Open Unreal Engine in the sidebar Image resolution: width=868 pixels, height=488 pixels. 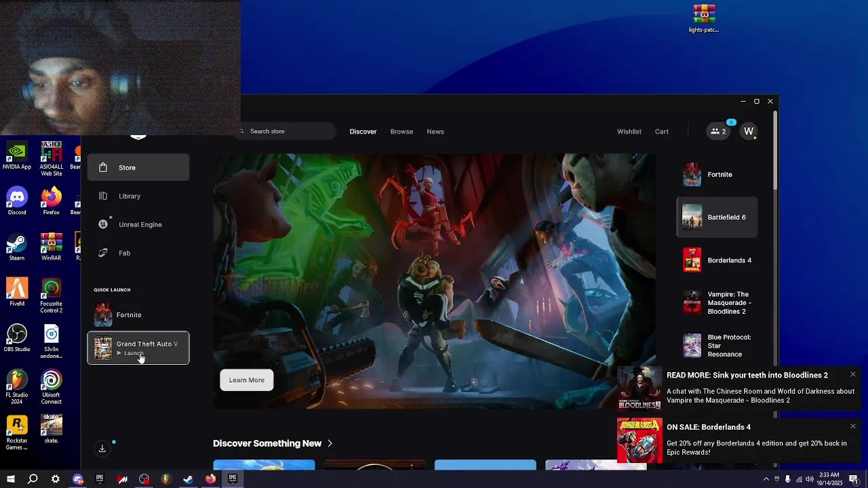point(138,224)
